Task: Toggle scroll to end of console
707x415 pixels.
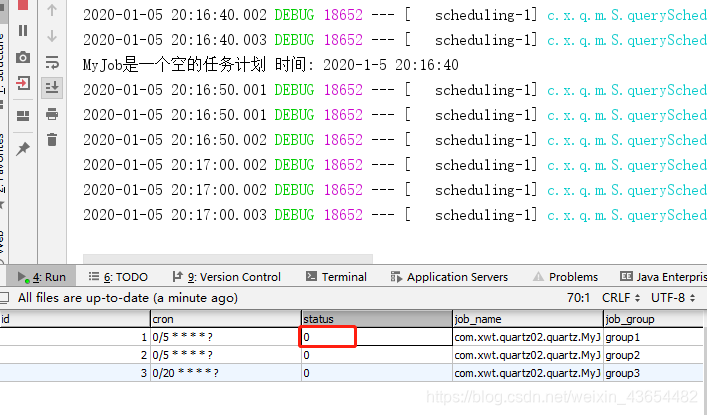Action: 52,87
